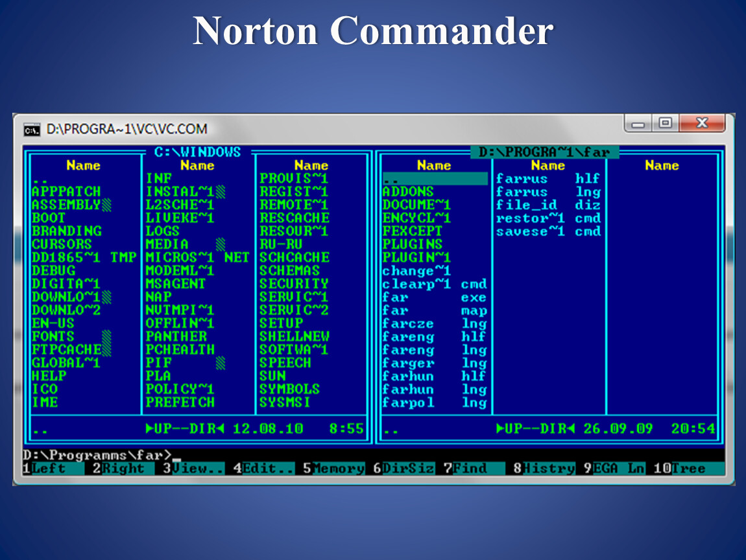Click the 5 Memory function key

pos(333,468)
